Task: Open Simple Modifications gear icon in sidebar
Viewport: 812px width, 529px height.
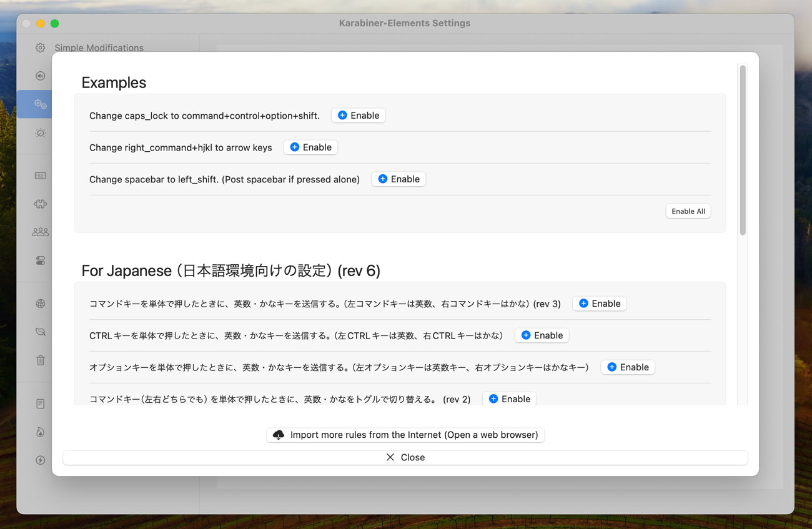Action: point(40,47)
